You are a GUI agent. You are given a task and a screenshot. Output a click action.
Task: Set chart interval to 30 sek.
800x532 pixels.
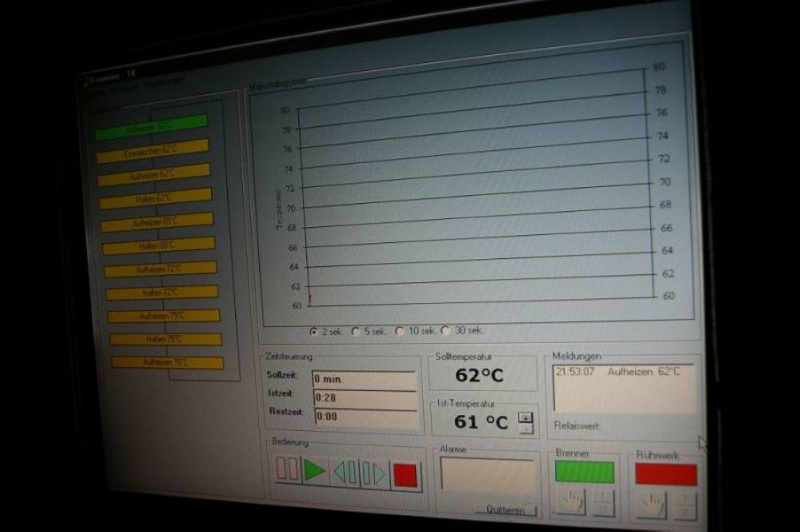[446, 331]
